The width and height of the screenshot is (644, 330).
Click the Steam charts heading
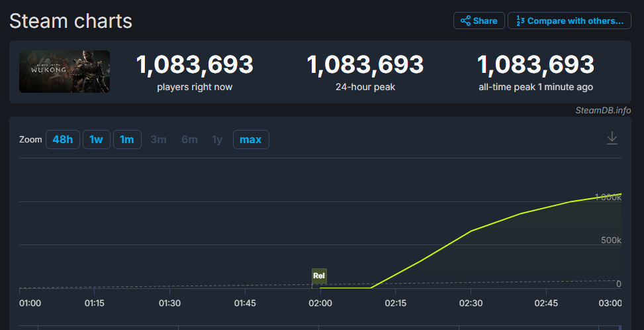pos(71,21)
